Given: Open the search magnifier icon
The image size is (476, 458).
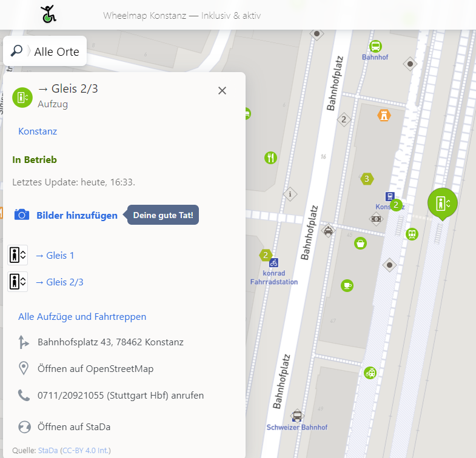Looking at the screenshot, I should [17, 51].
